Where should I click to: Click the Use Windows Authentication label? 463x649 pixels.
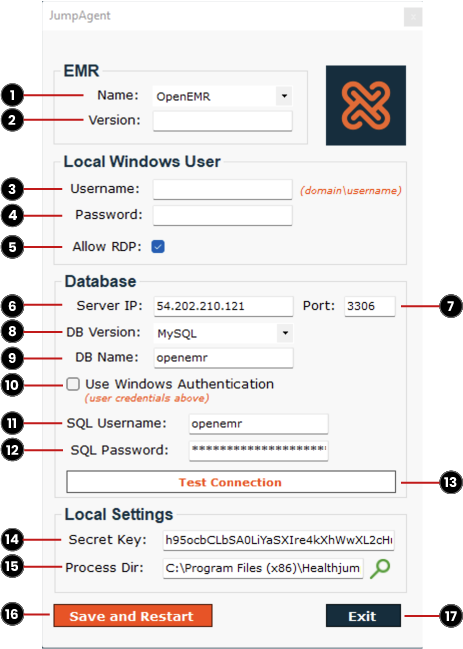180,384
